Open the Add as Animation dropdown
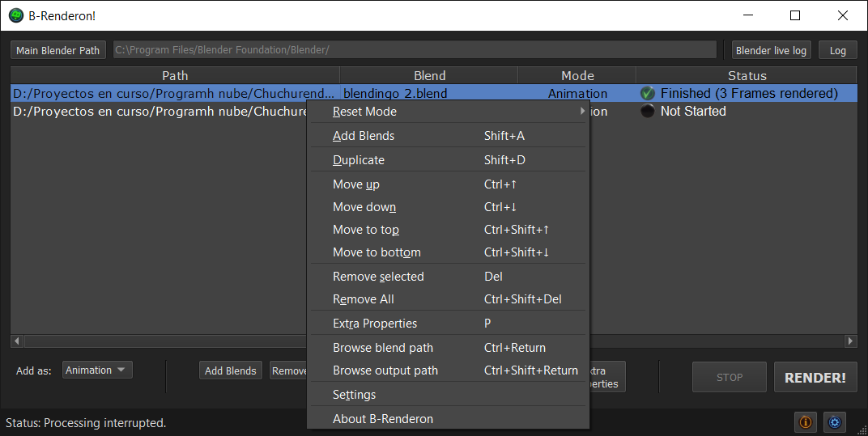 97,370
